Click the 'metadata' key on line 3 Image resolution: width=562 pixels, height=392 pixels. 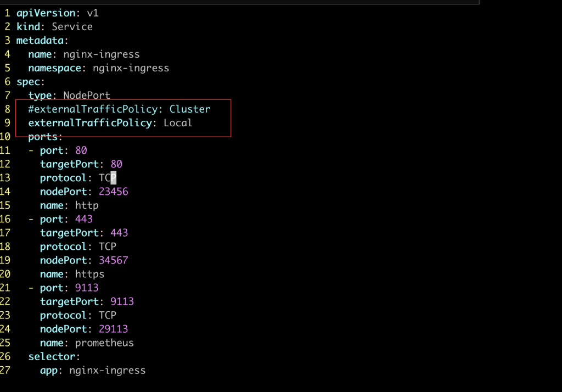pos(40,41)
